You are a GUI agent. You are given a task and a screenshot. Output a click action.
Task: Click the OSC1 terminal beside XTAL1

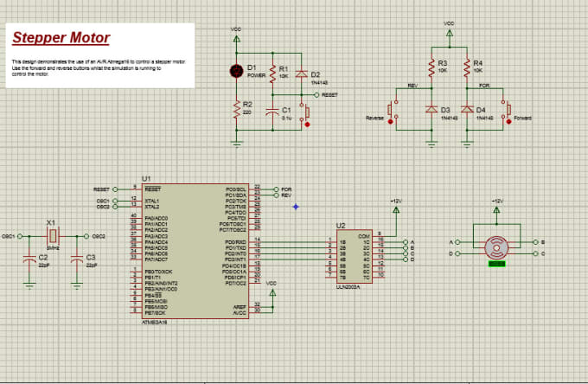(115, 201)
